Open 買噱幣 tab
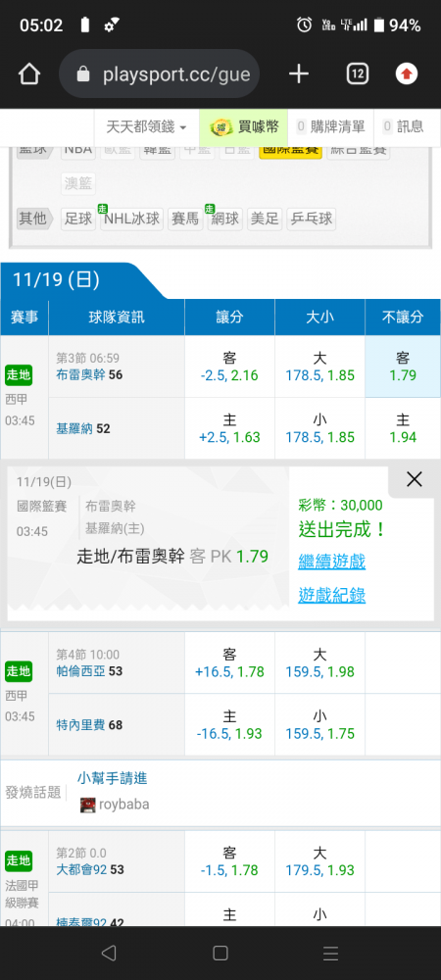Image resolution: width=441 pixels, height=980 pixels. pos(244,126)
